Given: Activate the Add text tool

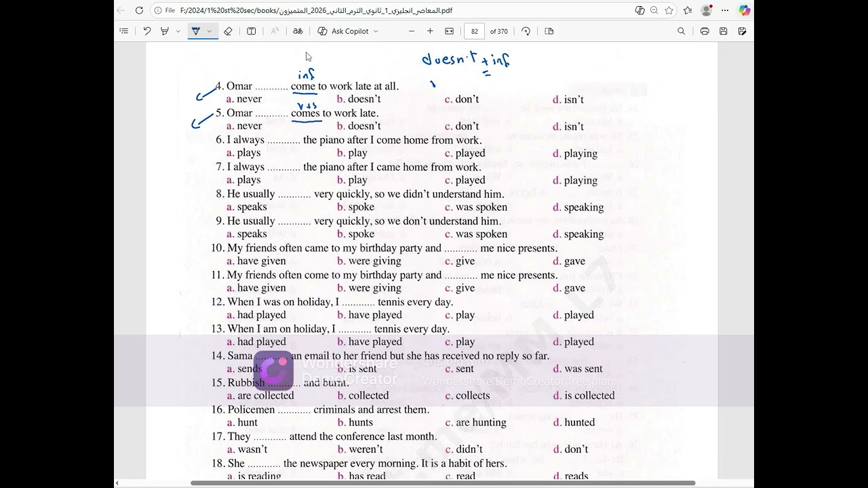Looking at the screenshot, I should (251, 31).
